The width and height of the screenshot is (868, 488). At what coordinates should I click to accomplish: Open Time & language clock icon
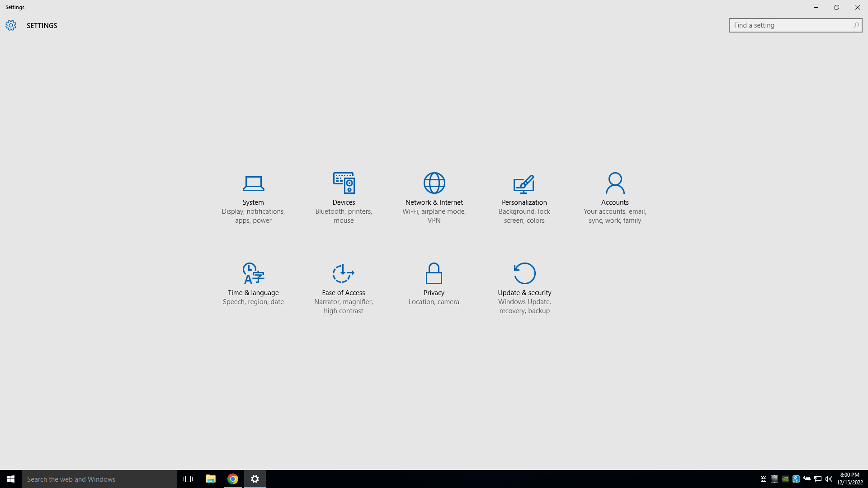pyautogui.click(x=253, y=273)
